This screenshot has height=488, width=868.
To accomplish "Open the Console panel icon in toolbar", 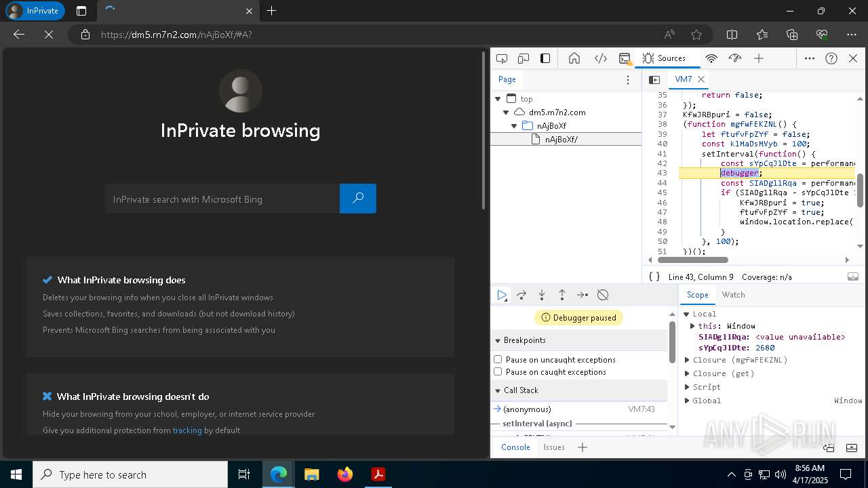I will (625, 58).
